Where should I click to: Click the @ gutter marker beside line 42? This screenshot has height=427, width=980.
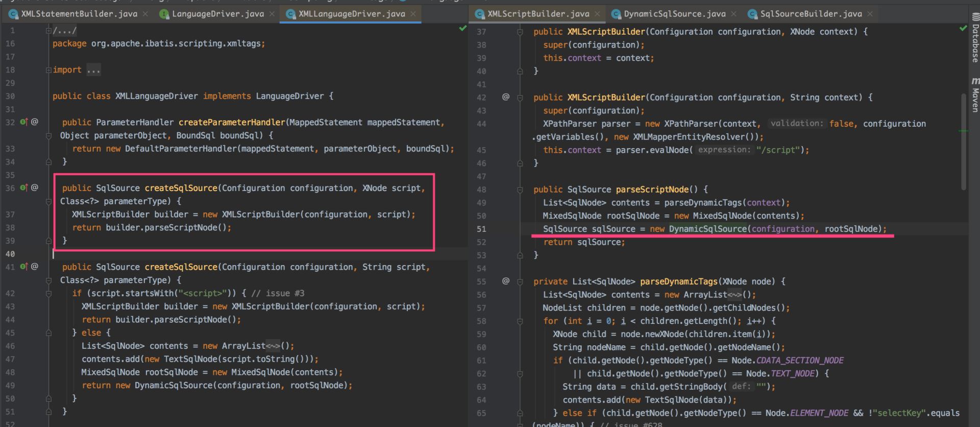tap(505, 97)
